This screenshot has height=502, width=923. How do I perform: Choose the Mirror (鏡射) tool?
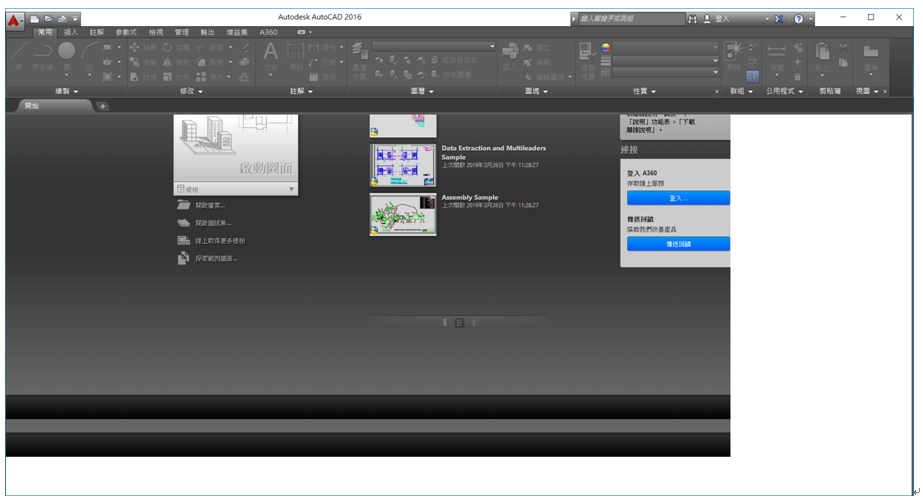tap(176, 62)
